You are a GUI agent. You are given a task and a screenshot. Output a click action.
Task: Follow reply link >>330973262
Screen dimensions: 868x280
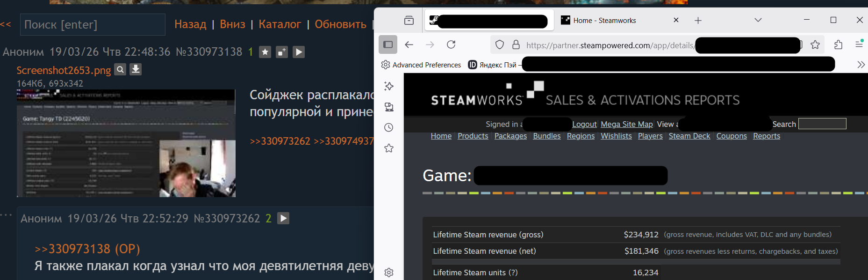[280, 141]
